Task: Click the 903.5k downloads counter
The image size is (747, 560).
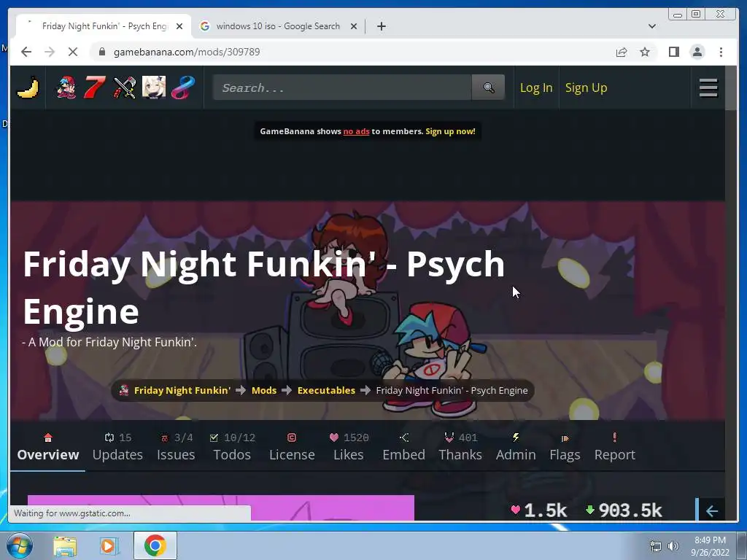Action: [x=624, y=510]
